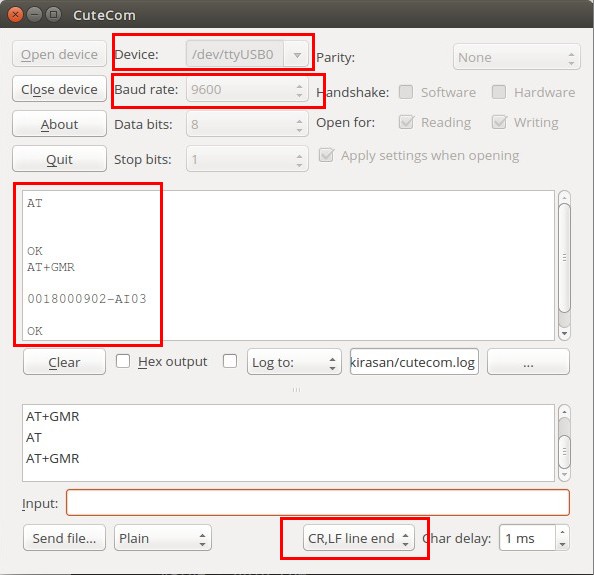Image resolution: width=594 pixels, height=575 pixels.
Task: Open the About dialog
Action: tap(59, 124)
